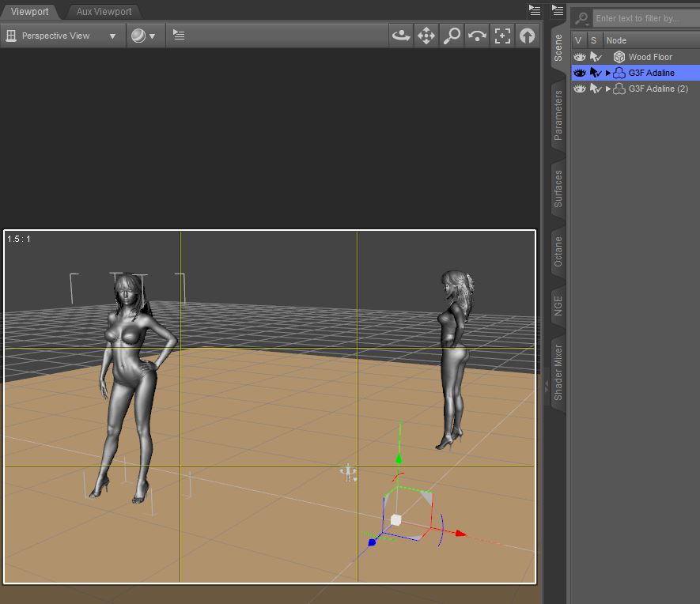Open the Scene pane options menu icon

point(558,10)
